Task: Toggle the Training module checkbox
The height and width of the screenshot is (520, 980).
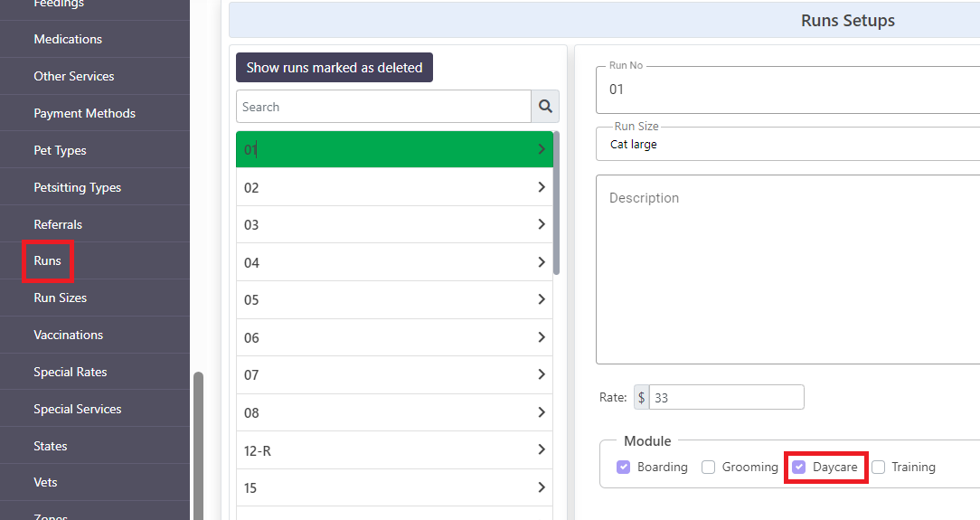Action: [x=878, y=467]
